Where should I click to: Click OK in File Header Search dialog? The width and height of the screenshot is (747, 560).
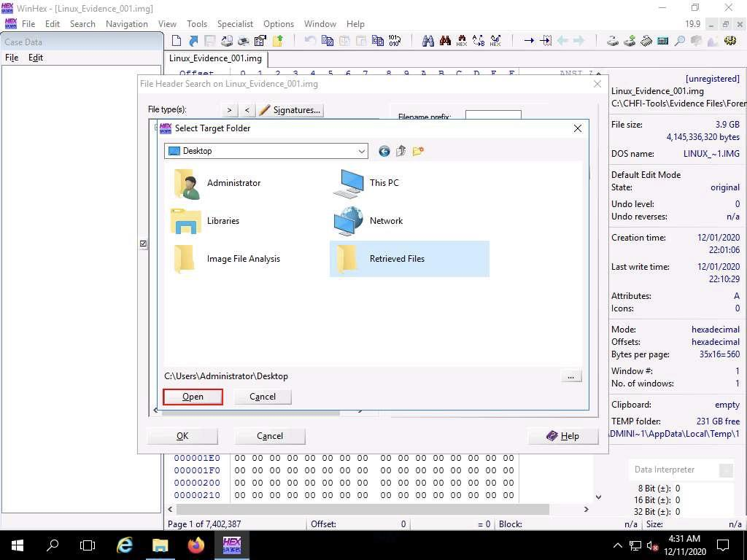[x=182, y=436]
